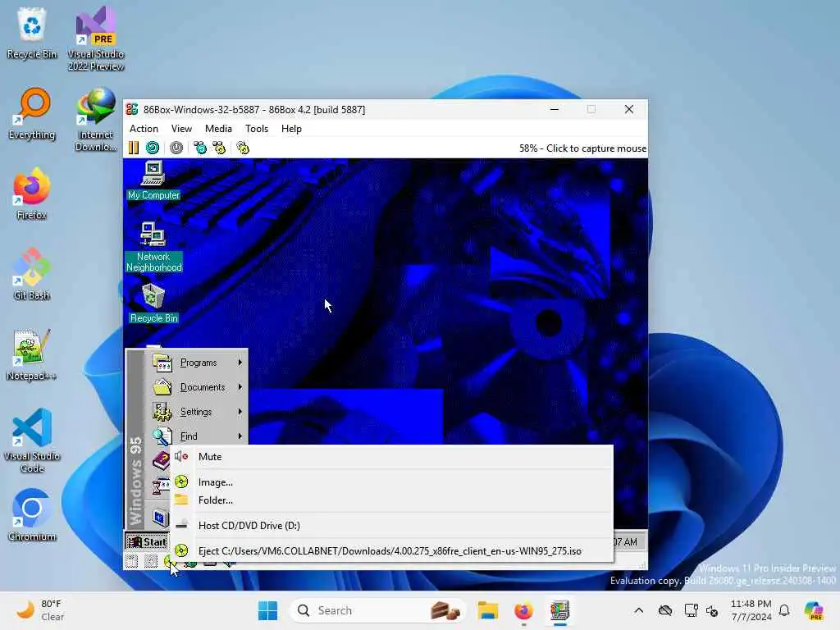
Task: Open notification bell in tray
Action: pos(784,610)
